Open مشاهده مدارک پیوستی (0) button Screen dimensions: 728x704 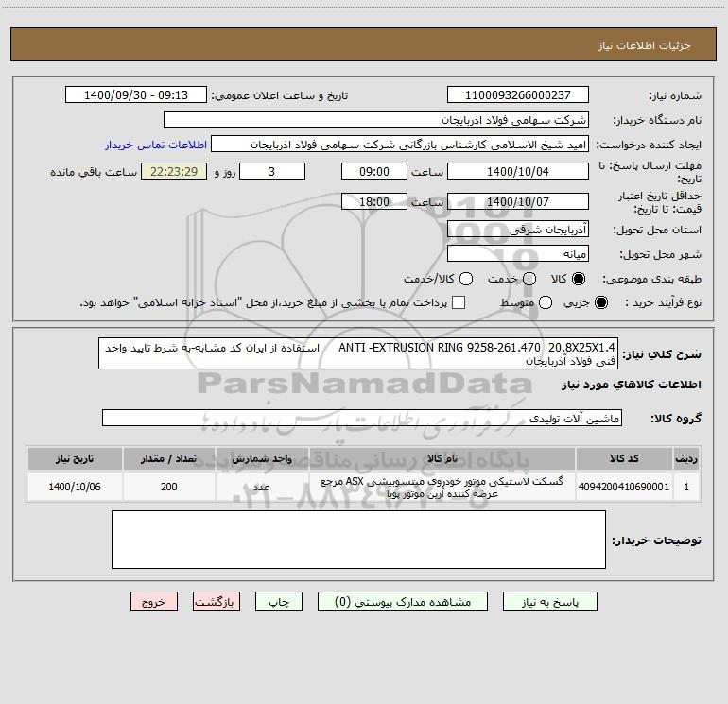pyautogui.click(x=403, y=601)
